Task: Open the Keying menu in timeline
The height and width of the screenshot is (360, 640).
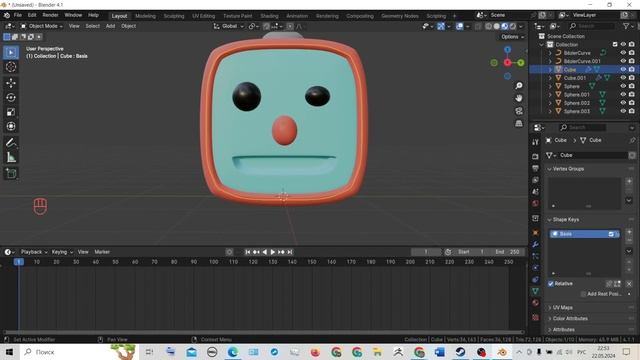Action: tap(62, 252)
